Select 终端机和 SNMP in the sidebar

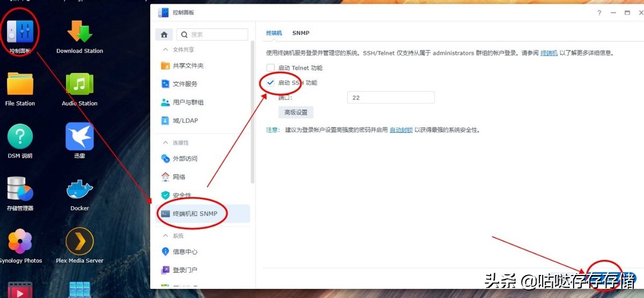point(202,213)
